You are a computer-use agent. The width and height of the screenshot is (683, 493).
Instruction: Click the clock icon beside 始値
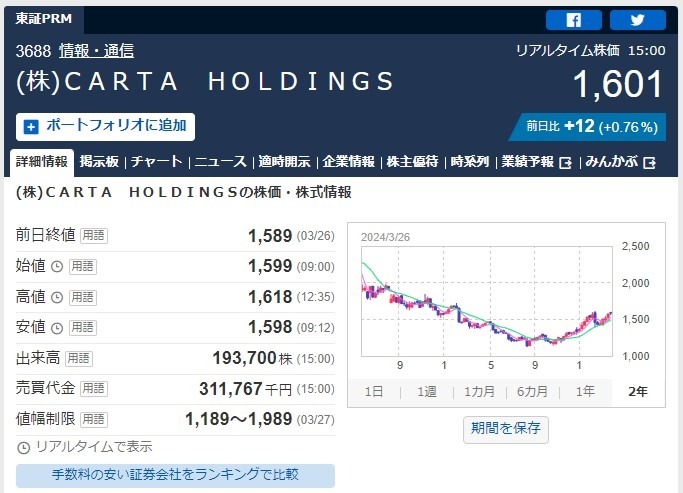pyautogui.click(x=57, y=267)
